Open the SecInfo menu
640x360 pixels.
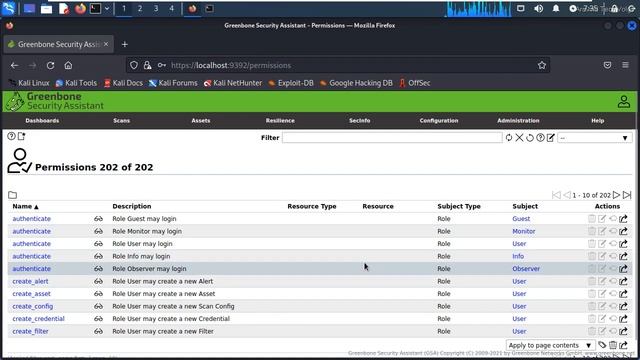360,121
